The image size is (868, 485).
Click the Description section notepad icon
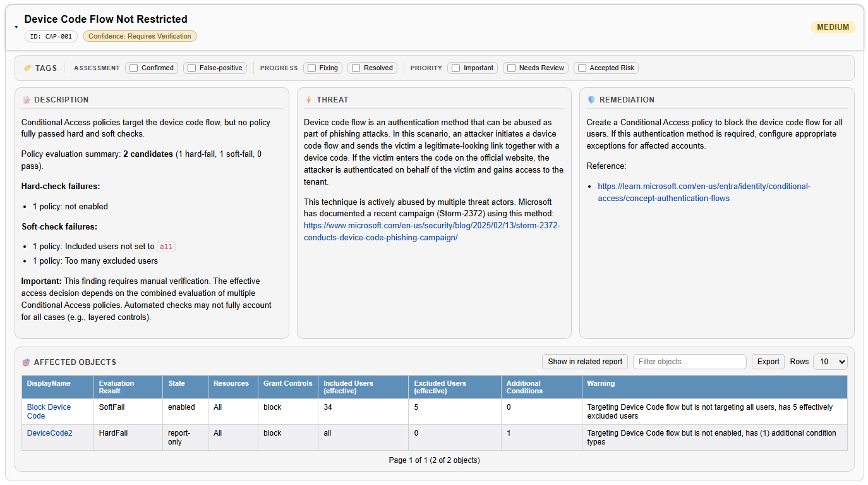pos(27,100)
